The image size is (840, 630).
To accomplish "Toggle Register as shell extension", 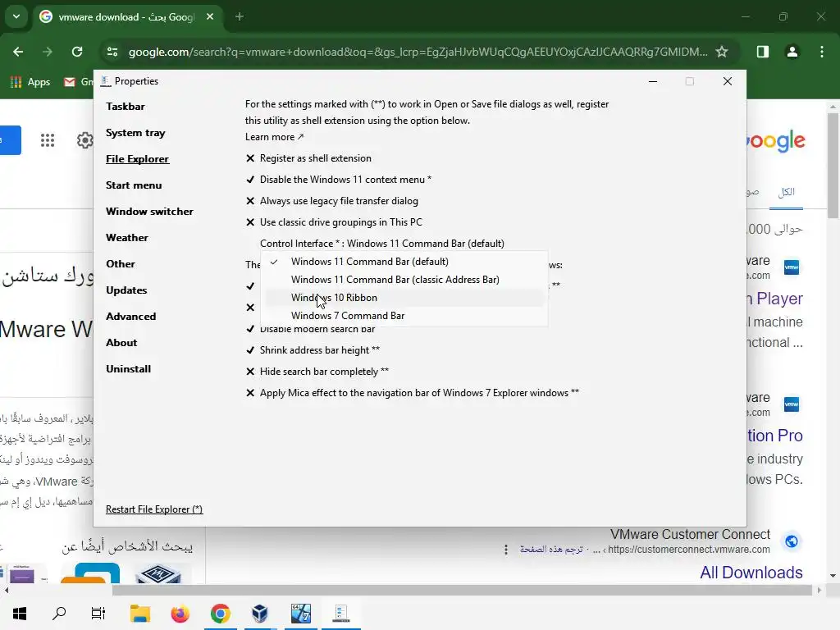I will 308,158.
